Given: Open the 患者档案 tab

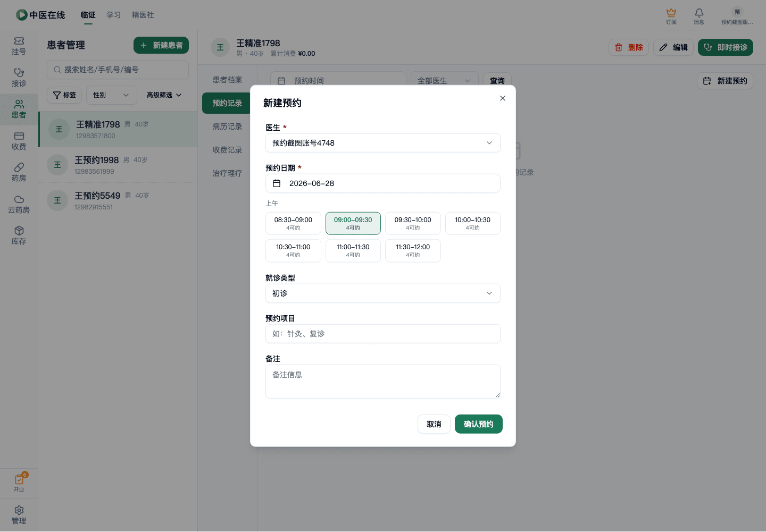Looking at the screenshot, I should [227, 80].
